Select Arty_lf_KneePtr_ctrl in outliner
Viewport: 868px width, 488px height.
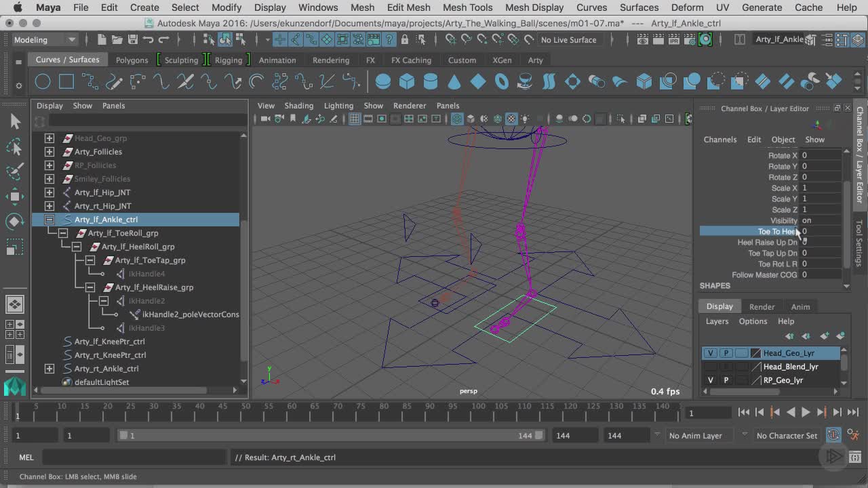pyautogui.click(x=109, y=342)
